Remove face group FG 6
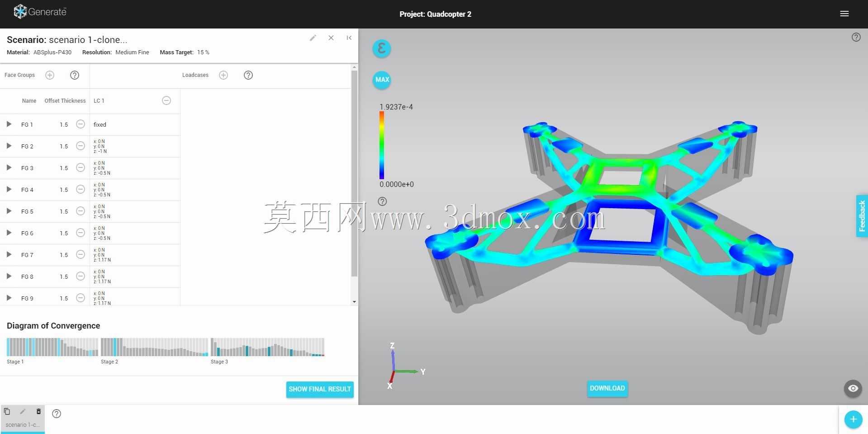The height and width of the screenshot is (434, 868). (81, 233)
